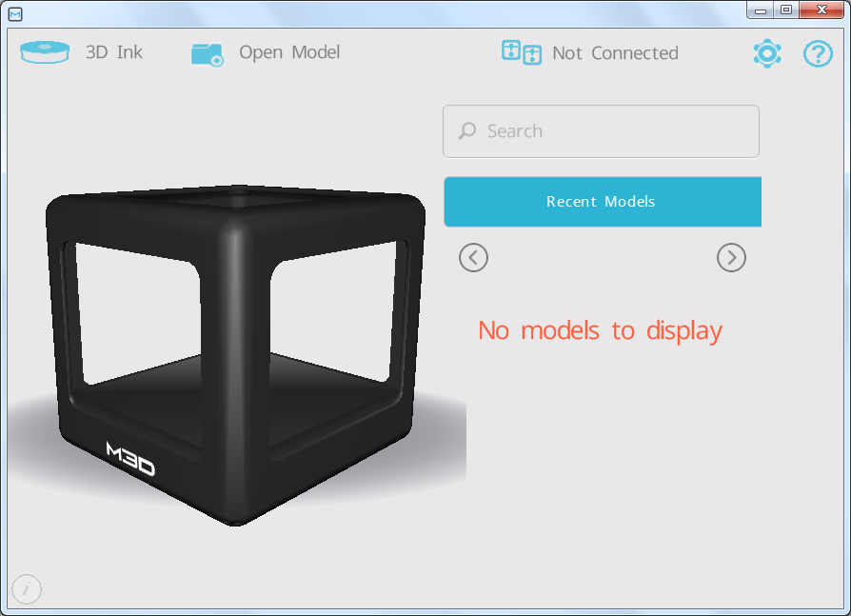Click the 3D Ink filament spool icon

click(x=46, y=52)
